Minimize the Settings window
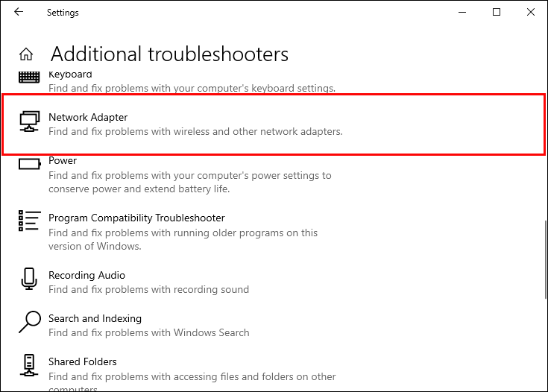The width and height of the screenshot is (548, 392). [x=463, y=12]
